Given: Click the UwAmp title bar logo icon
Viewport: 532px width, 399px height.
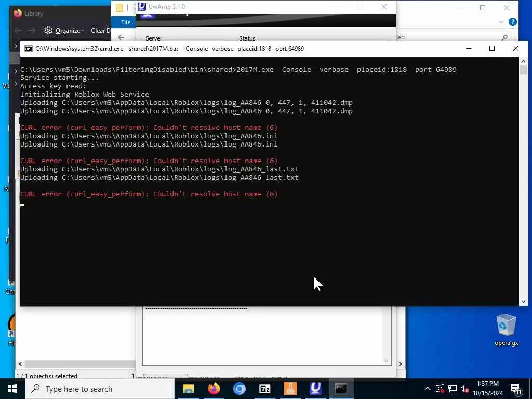Looking at the screenshot, I should [142, 6].
